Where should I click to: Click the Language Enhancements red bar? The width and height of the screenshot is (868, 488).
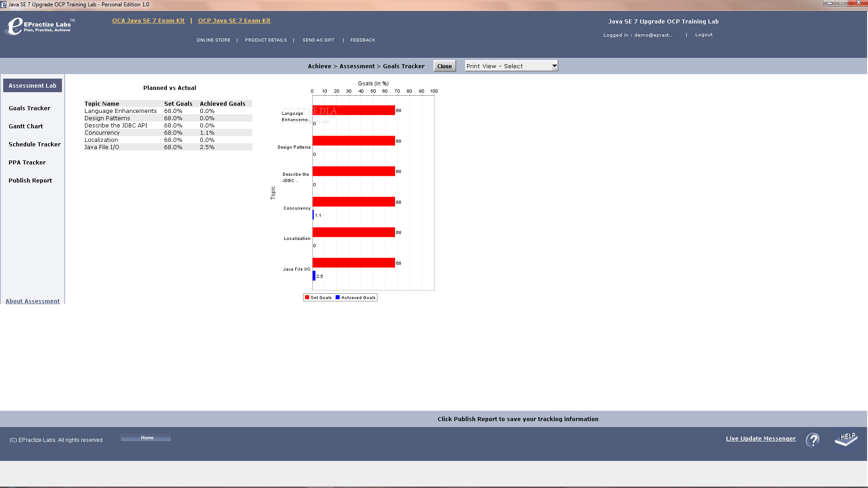click(x=354, y=110)
